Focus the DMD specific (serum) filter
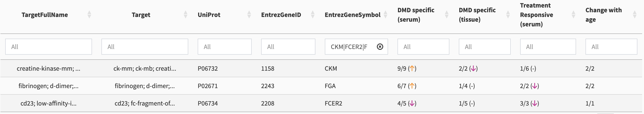Screen dimensions: 644x114 click(423, 47)
